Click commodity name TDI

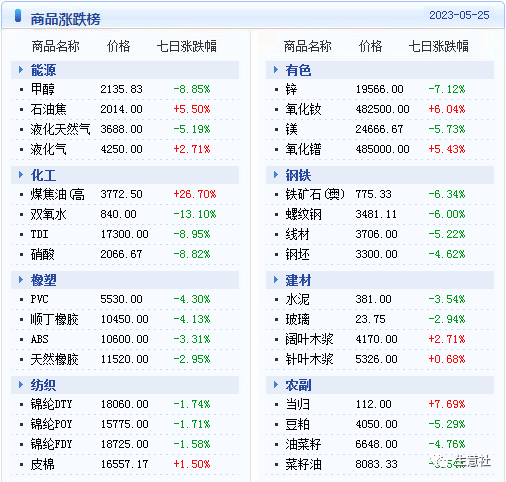coord(39,234)
